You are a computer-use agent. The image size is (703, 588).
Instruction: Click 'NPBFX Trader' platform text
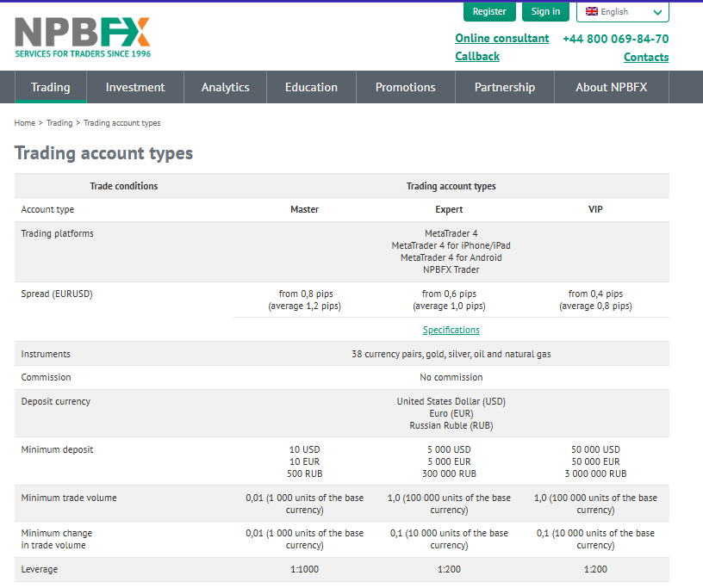[451, 269]
